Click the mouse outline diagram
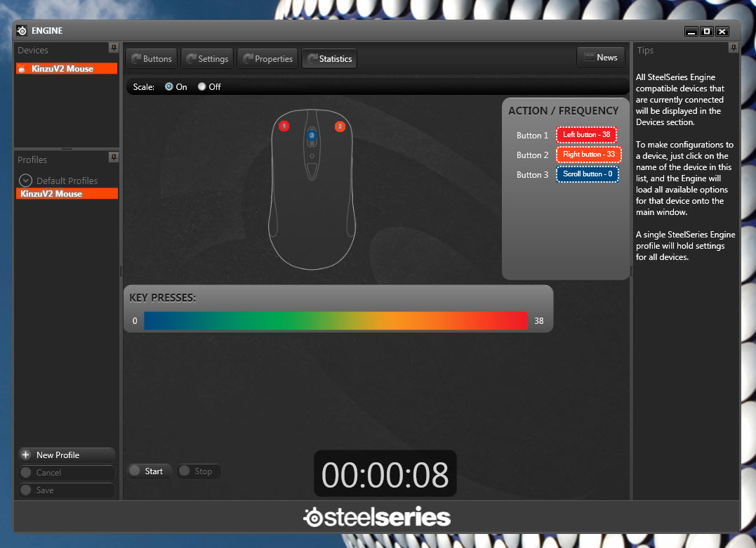Image resolution: width=756 pixels, height=548 pixels. coord(312,189)
